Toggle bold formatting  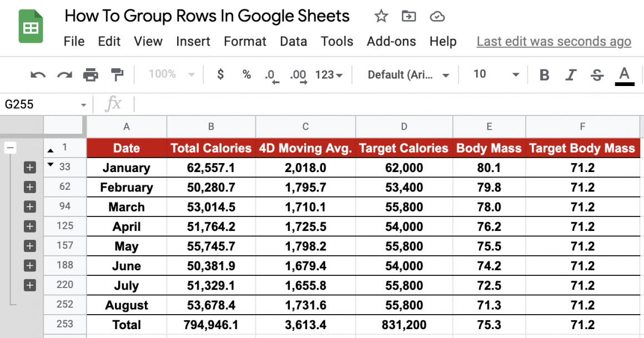[544, 75]
